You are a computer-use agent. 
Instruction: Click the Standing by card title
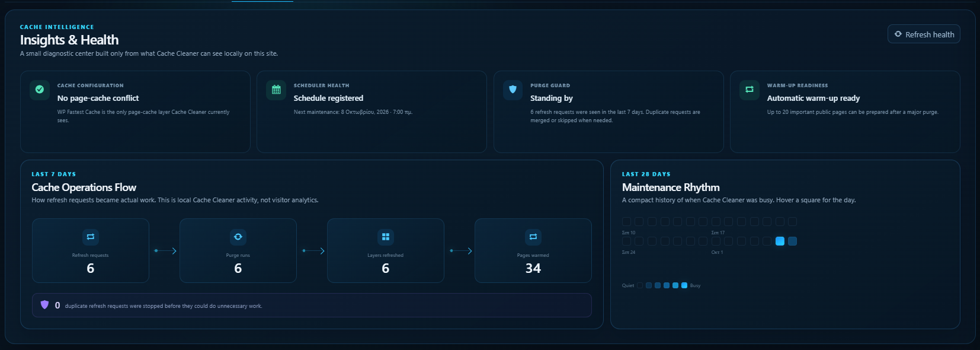point(552,98)
